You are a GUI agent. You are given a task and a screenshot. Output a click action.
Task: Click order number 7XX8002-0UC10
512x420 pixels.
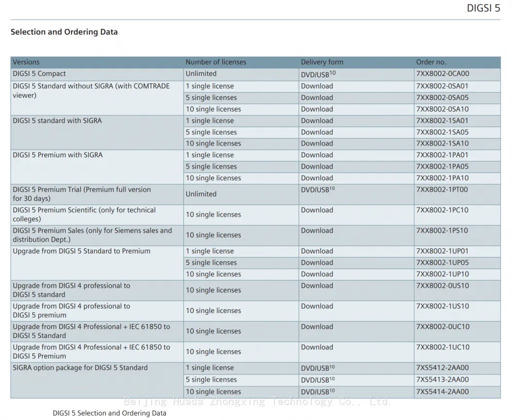(x=443, y=327)
